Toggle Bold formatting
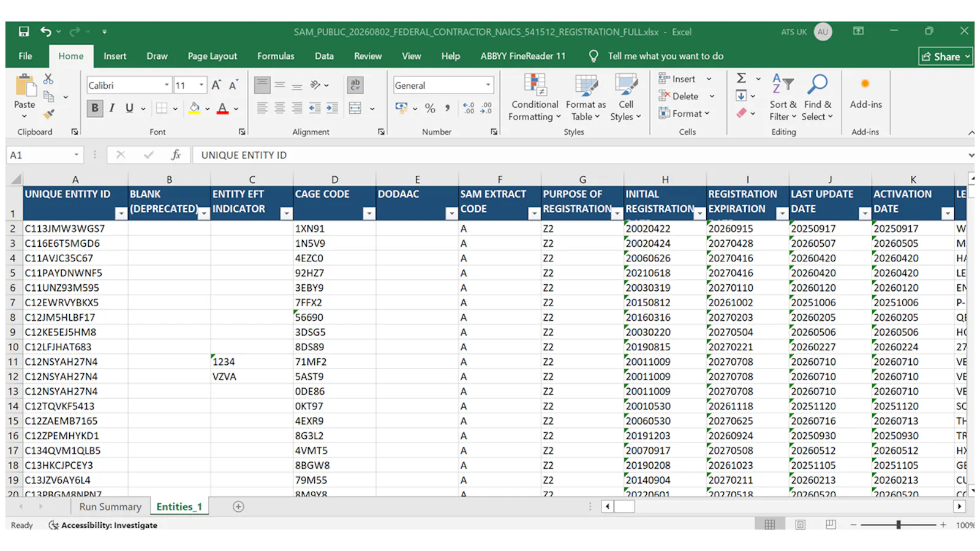The height and width of the screenshot is (551, 980). [x=95, y=108]
